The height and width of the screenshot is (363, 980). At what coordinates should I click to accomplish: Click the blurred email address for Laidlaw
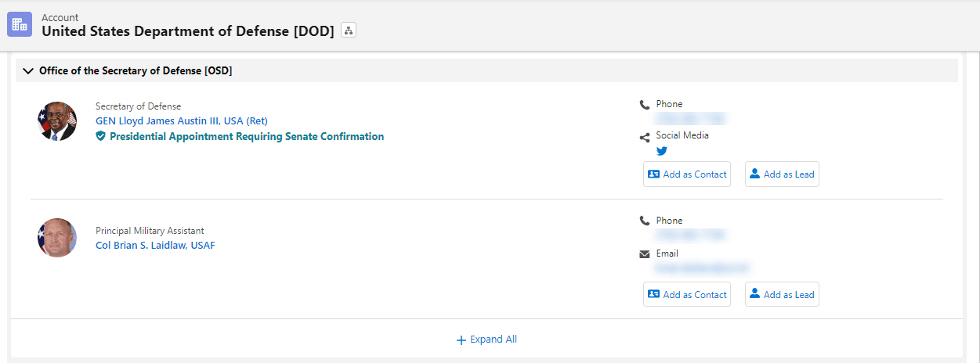pyautogui.click(x=703, y=268)
